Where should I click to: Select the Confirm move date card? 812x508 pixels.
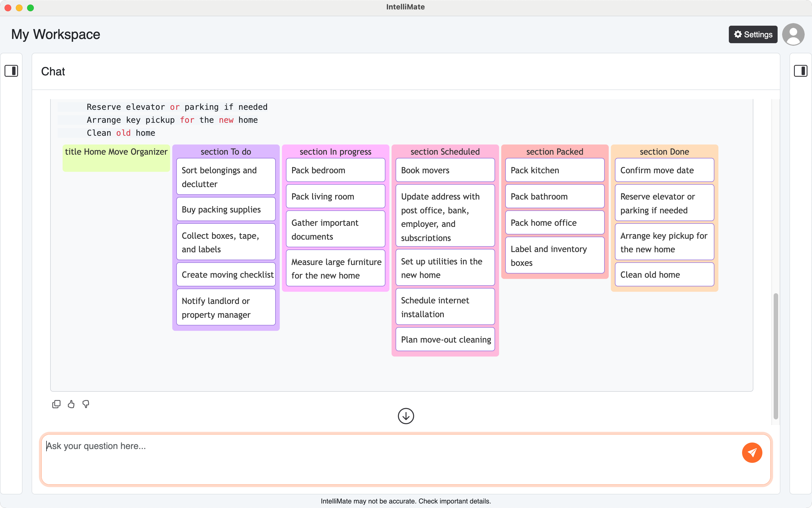(664, 170)
